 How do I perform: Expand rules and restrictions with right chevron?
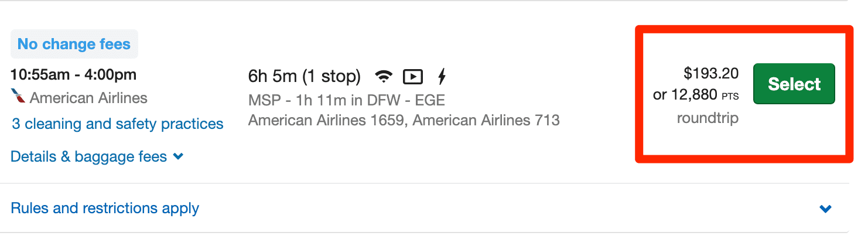(826, 209)
